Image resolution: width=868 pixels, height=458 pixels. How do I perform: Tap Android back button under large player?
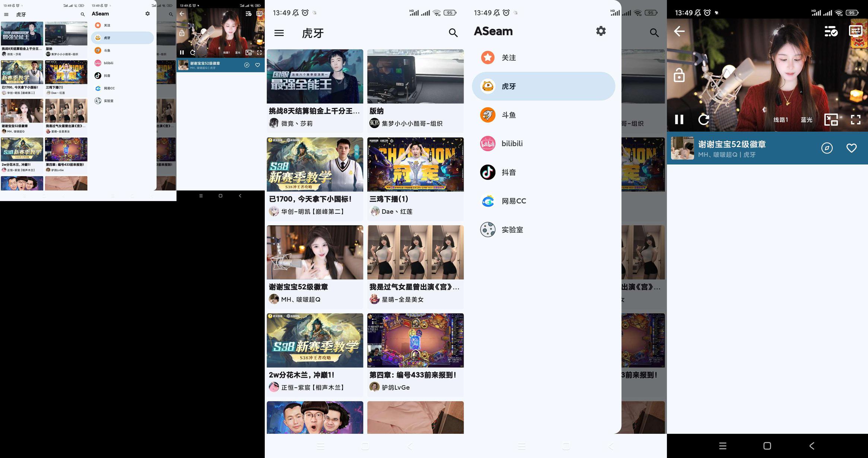[812, 446]
